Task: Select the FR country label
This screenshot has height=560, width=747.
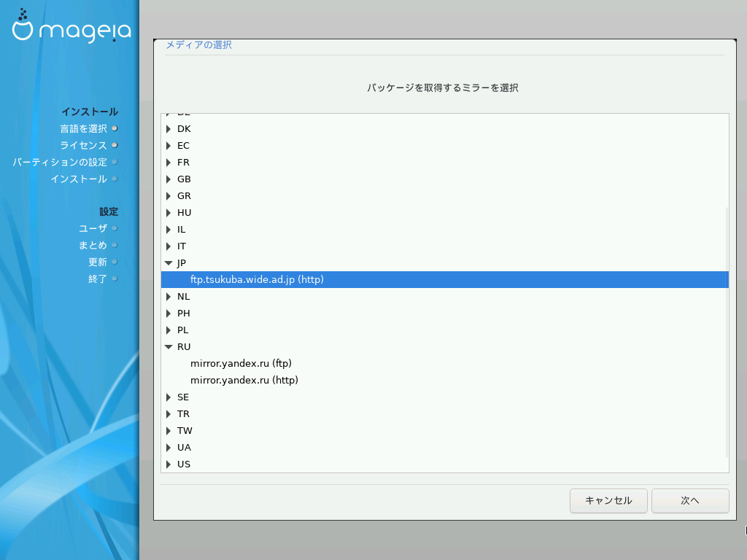Action: [x=183, y=163]
